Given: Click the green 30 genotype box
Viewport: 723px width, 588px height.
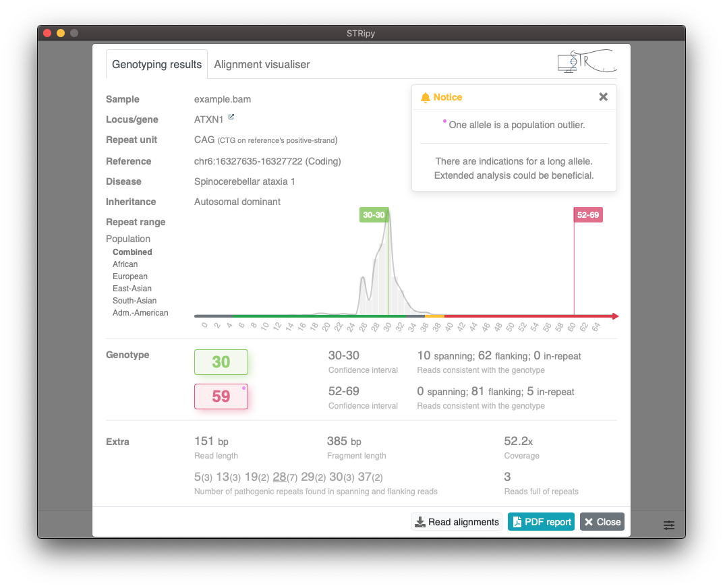Looking at the screenshot, I should tap(221, 362).
